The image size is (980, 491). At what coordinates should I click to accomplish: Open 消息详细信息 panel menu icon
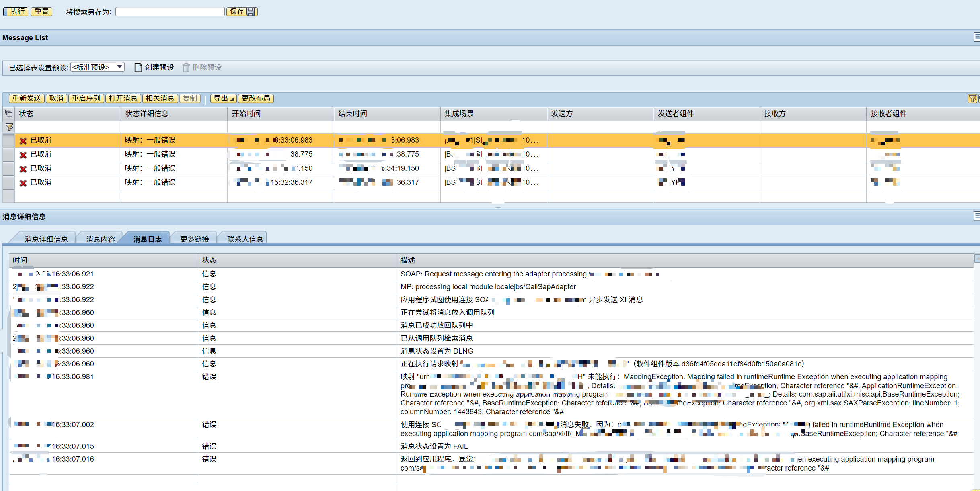point(976,216)
